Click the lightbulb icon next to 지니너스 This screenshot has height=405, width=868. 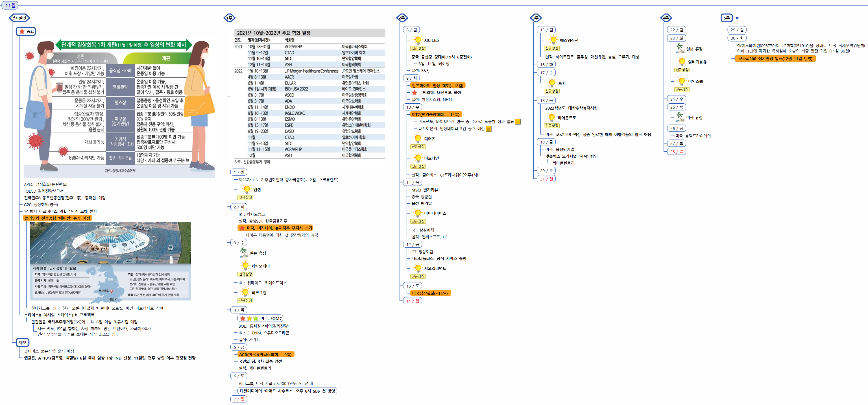(418, 40)
